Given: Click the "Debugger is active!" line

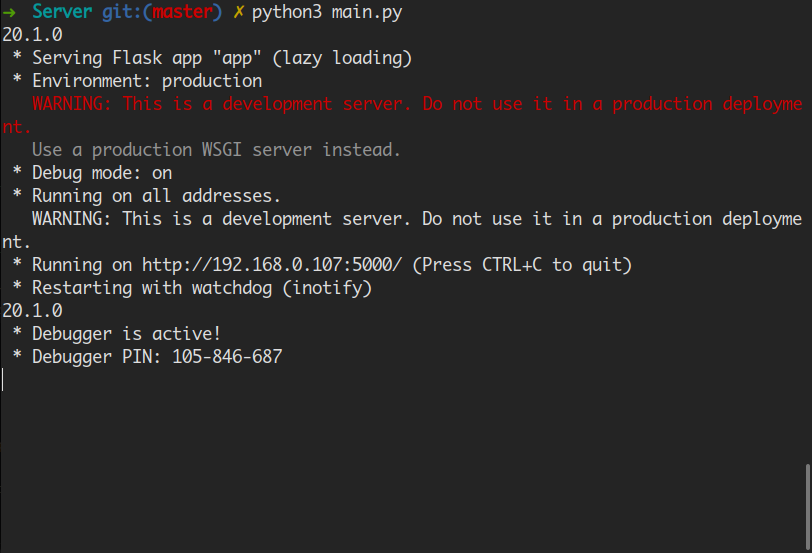Looking at the screenshot, I should tap(126, 333).
